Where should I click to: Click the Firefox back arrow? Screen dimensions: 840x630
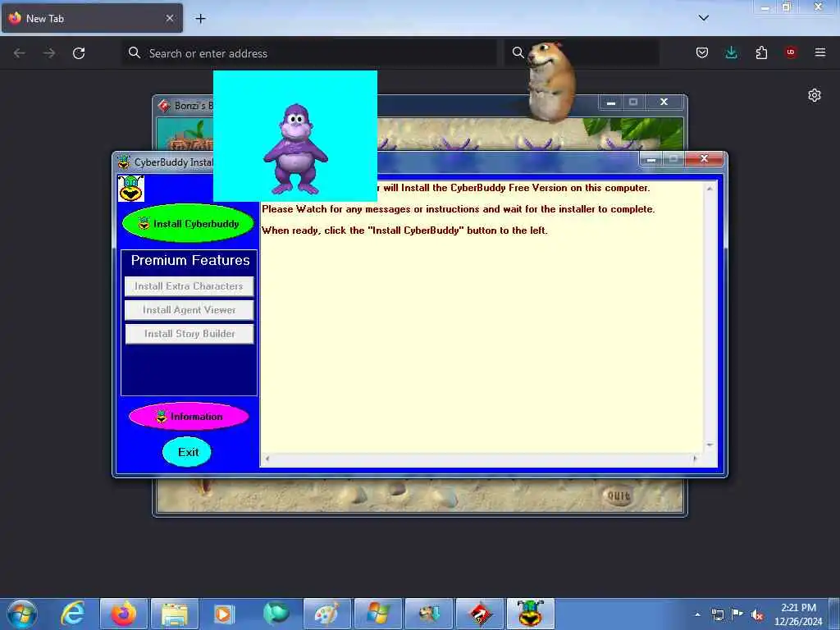(20, 53)
